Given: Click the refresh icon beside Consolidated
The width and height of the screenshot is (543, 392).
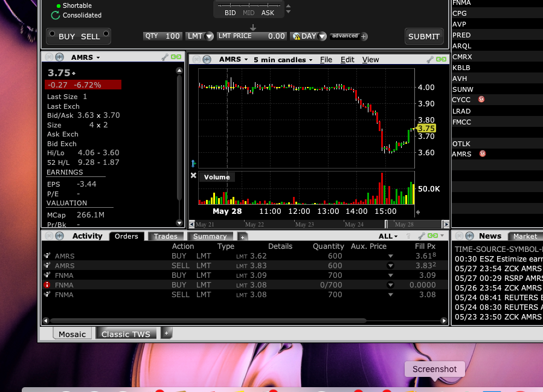Looking at the screenshot, I should pos(56,15).
